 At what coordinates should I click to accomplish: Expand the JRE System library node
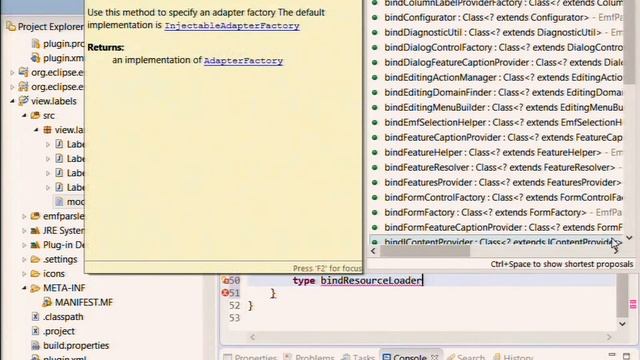24,231
